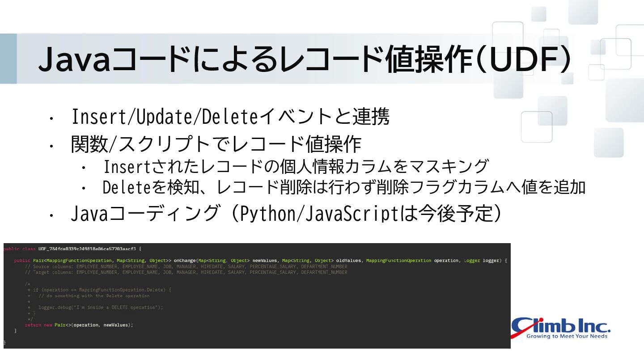
Task: Click the "return new Pair<>(operation, newValues);" line
Action: (79, 325)
